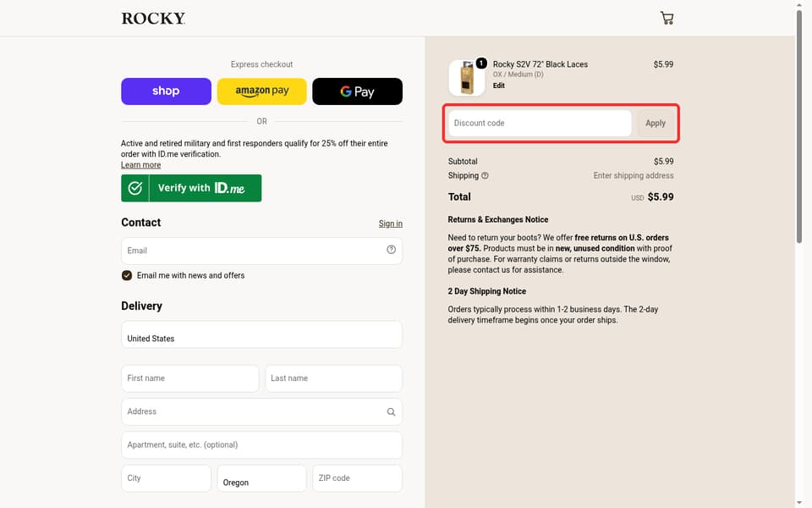Click the product quantity badge

pyautogui.click(x=481, y=63)
